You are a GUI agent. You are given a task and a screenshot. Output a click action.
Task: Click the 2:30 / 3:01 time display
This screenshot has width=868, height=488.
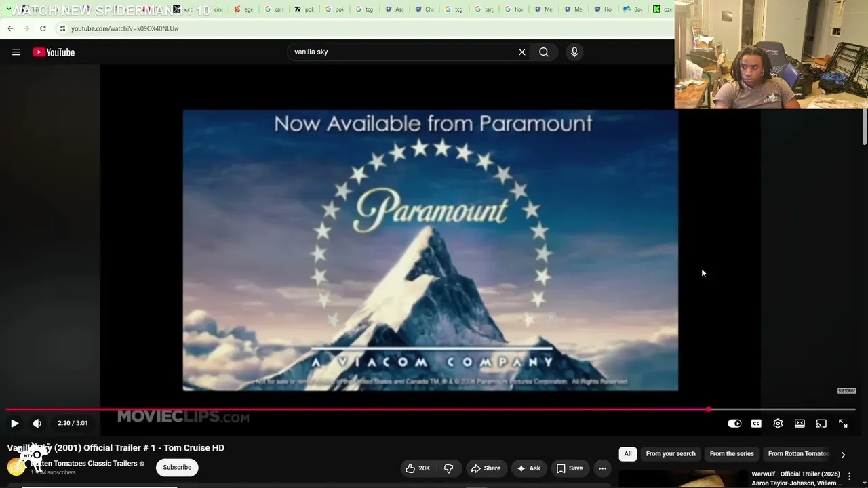pyautogui.click(x=73, y=423)
